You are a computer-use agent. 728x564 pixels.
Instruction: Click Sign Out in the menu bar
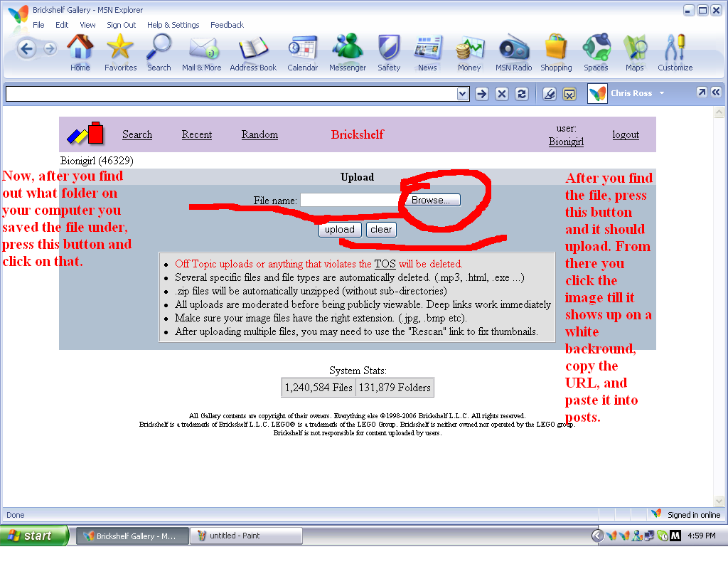coord(121,25)
